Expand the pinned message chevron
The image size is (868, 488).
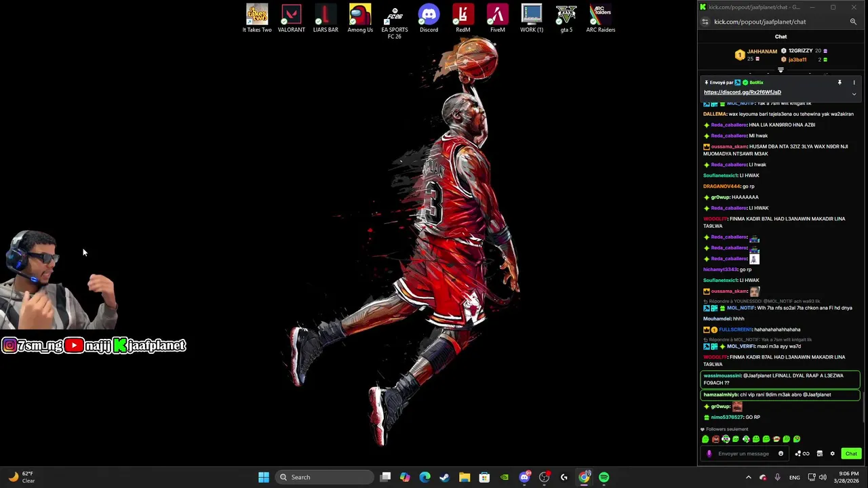pos(854,94)
